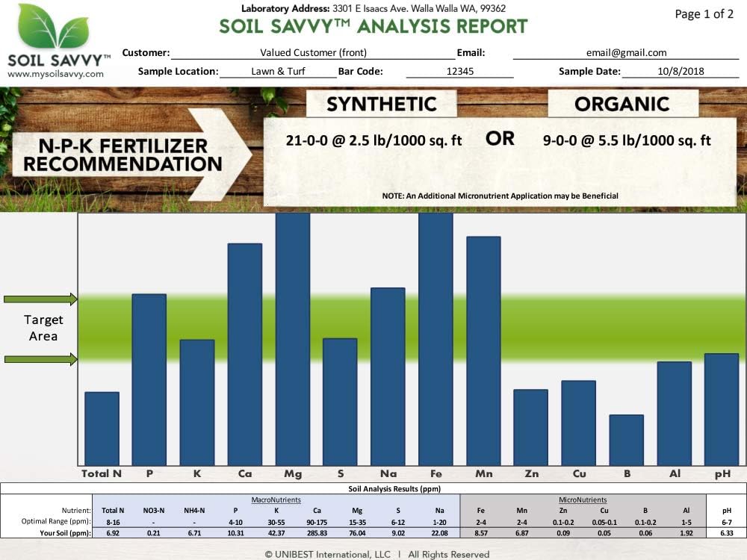Click the 'Your Soil (ppm):' row label
This screenshot has width=747, height=560.
(65, 533)
